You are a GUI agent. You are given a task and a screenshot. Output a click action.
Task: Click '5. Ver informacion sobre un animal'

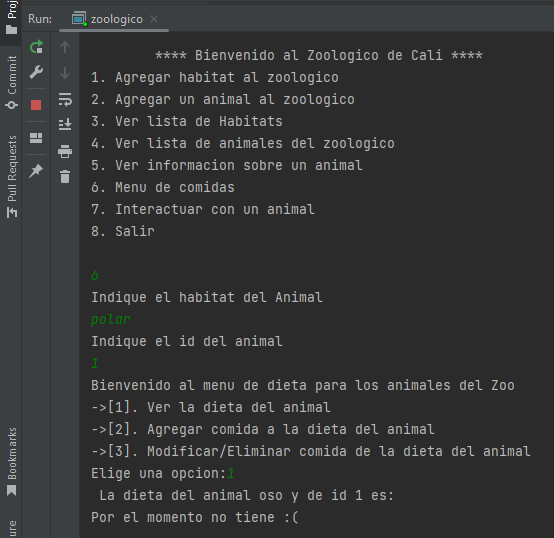point(227,165)
